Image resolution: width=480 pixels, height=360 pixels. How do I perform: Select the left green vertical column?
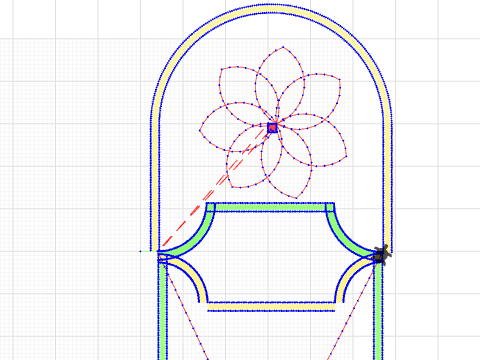coord(162,308)
